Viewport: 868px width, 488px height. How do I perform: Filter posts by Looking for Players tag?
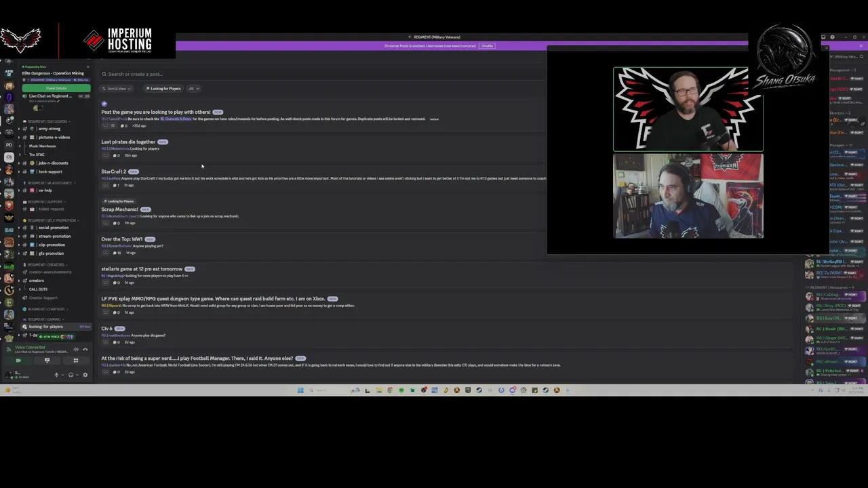click(163, 89)
